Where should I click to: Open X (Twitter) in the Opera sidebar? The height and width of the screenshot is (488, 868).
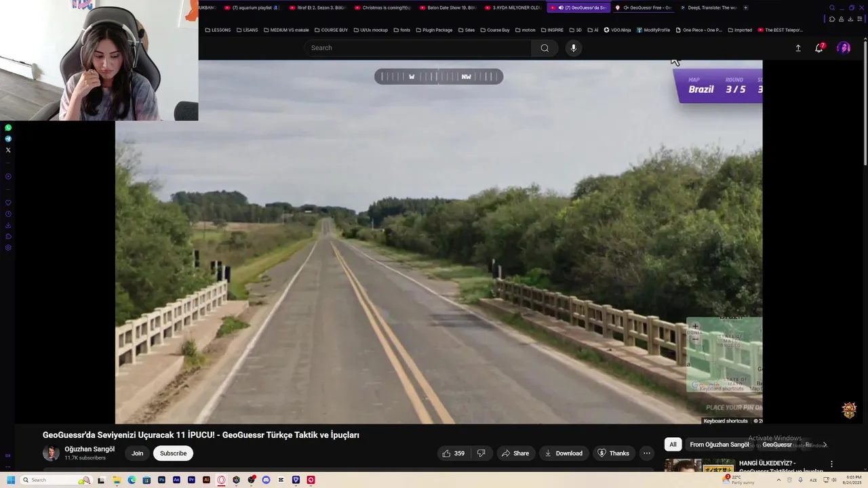8,150
